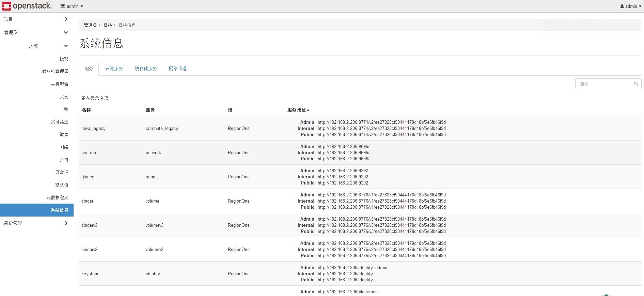Type in the 筛选 filter field

[x=604, y=84]
